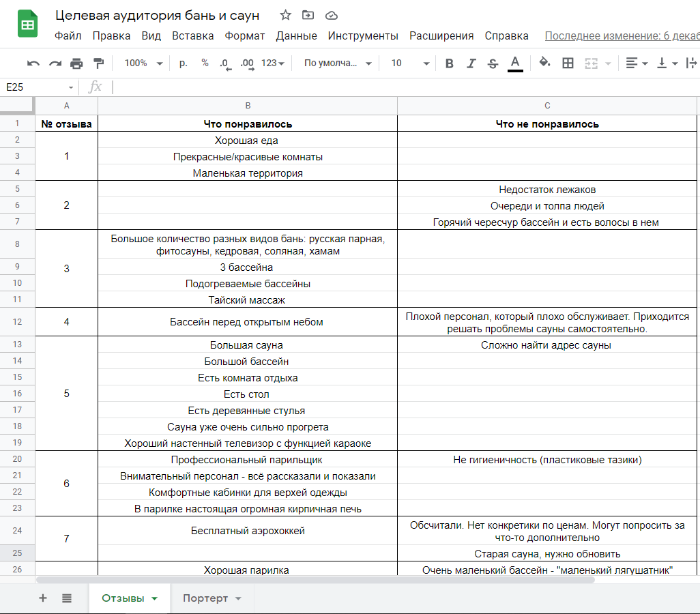
Task: Open the text color picker
Action: [514, 63]
